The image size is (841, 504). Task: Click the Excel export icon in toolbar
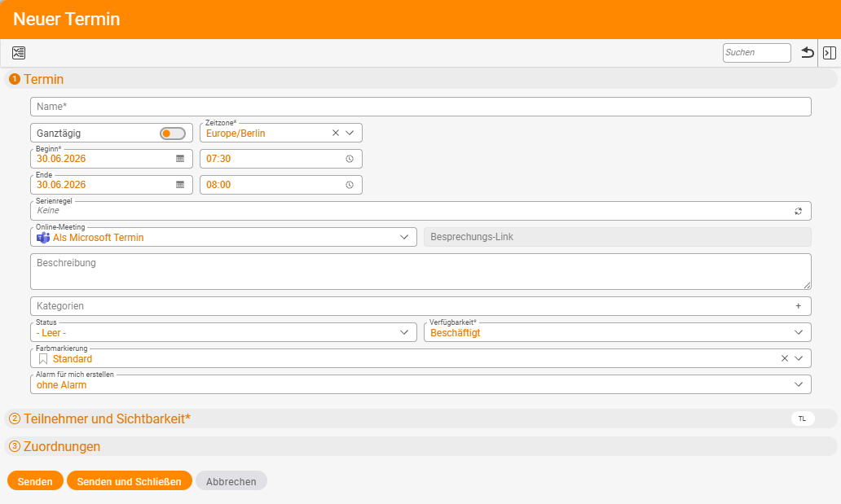point(19,53)
